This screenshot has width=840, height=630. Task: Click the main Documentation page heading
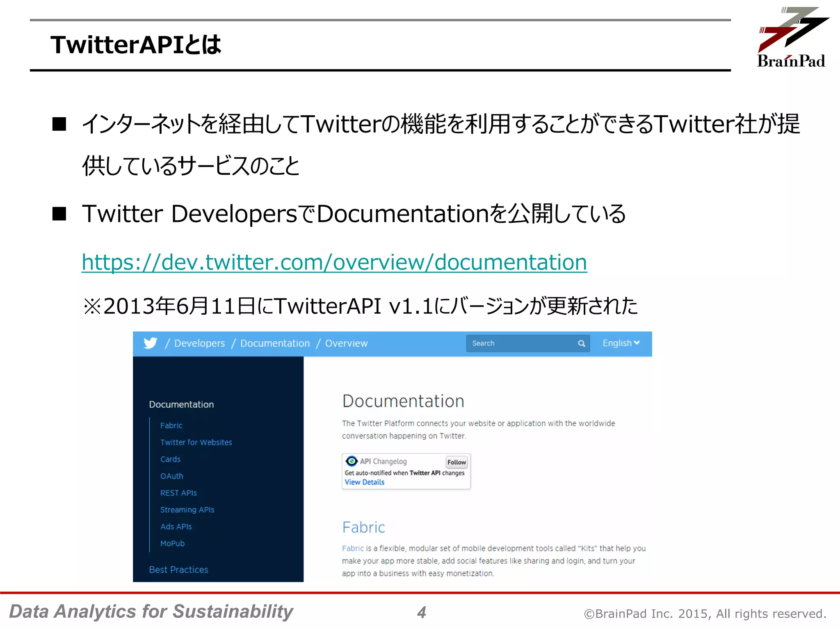click(403, 401)
